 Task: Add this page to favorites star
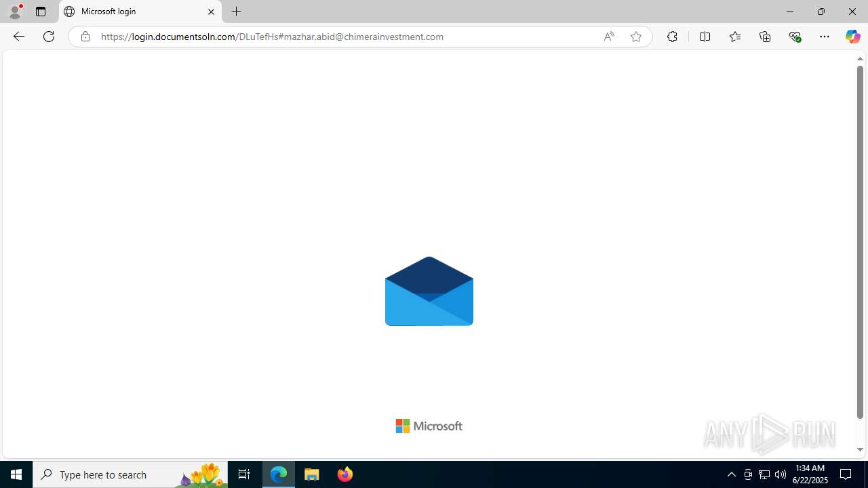coord(635,37)
